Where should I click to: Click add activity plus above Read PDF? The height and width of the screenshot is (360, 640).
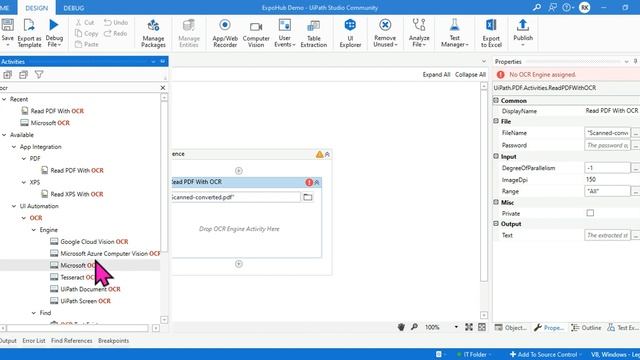click(x=239, y=171)
